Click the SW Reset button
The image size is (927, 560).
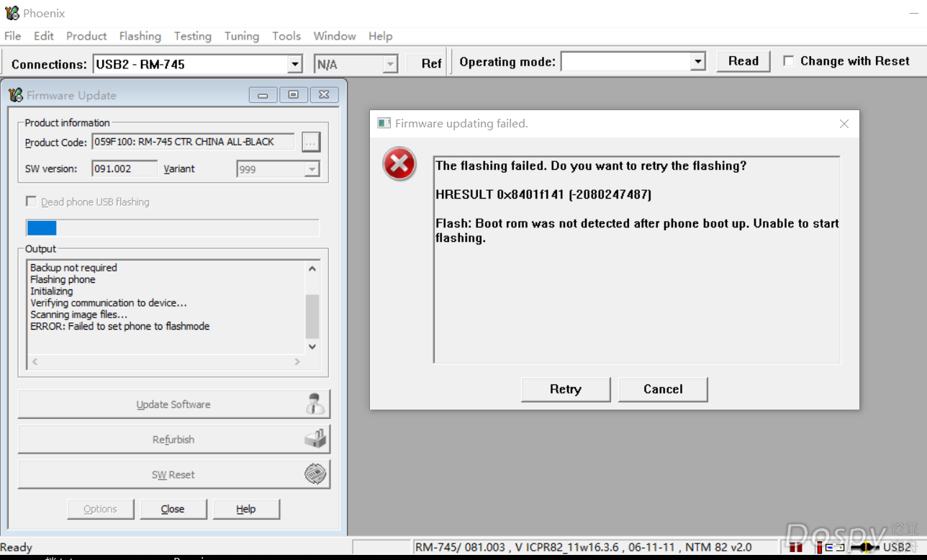click(173, 475)
